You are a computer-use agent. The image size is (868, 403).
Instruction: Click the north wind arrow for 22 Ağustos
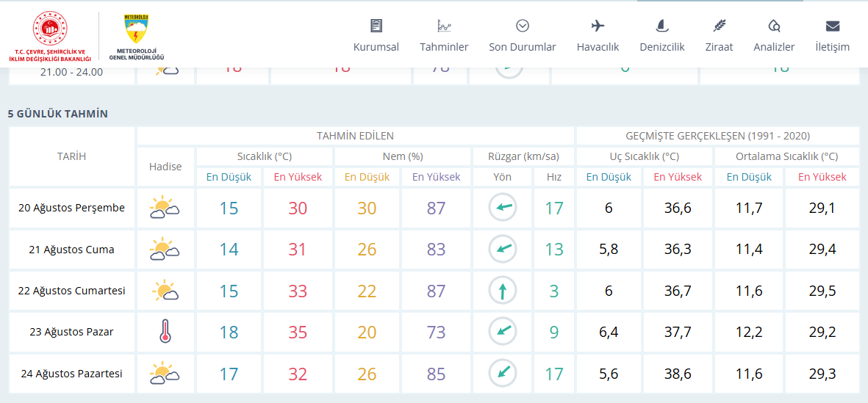point(503,290)
